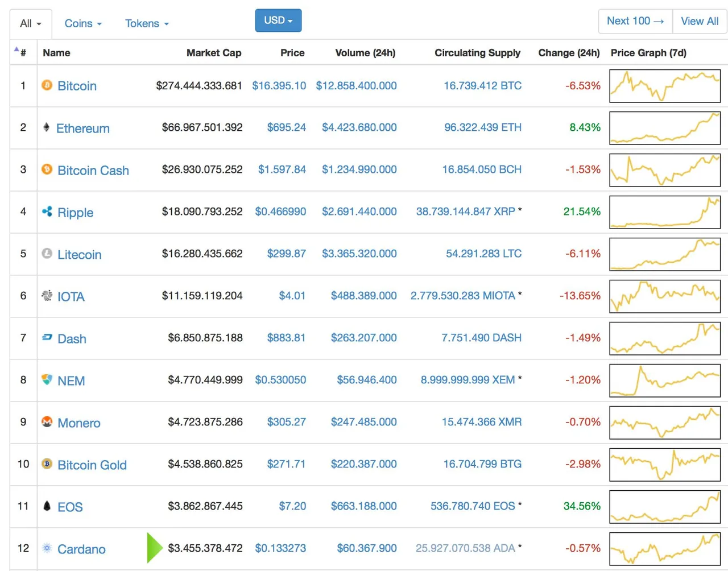Click the Cardano logo icon

(47, 548)
